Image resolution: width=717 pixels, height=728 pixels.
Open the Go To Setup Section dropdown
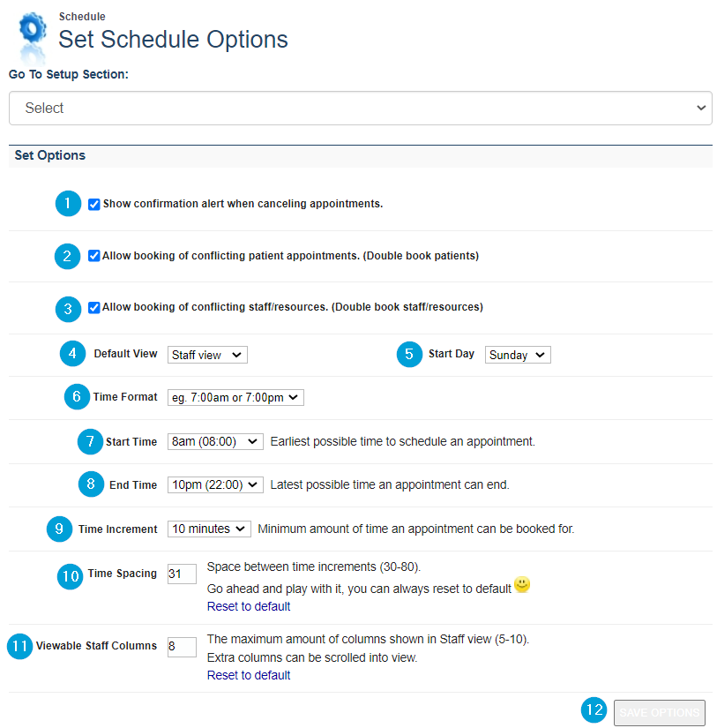pos(360,108)
